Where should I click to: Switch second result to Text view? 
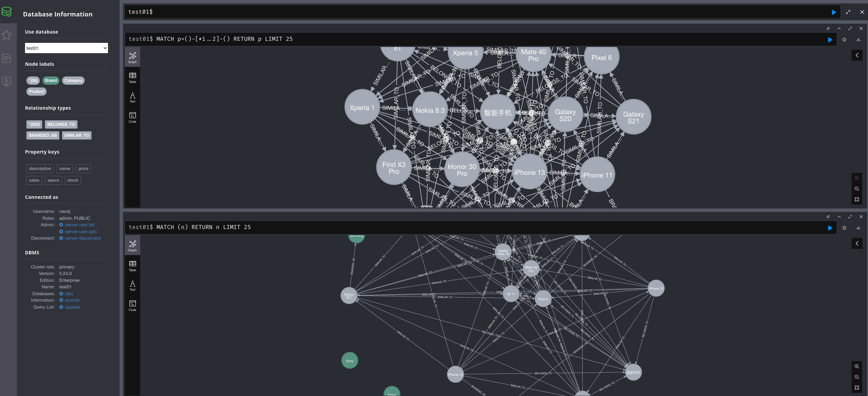pyautogui.click(x=132, y=285)
